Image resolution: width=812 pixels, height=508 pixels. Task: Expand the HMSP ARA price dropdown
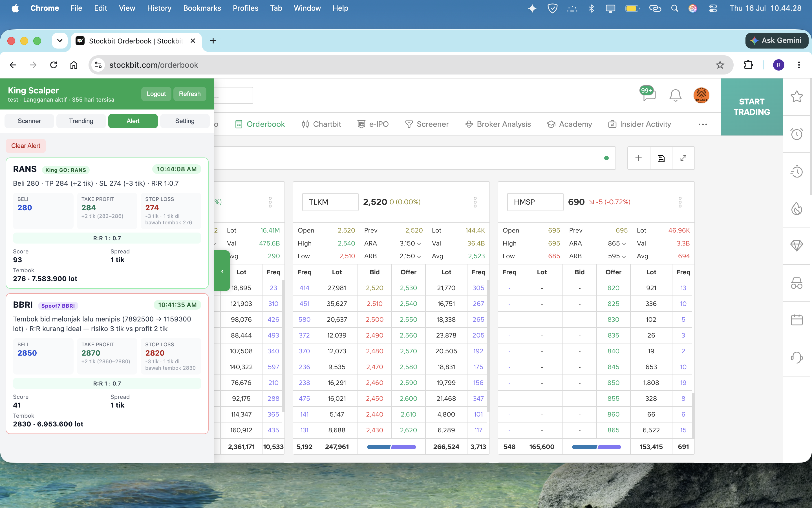click(x=624, y=244)
